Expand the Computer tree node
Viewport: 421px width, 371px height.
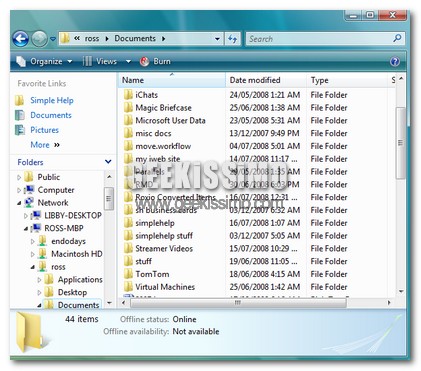[19, 190]
